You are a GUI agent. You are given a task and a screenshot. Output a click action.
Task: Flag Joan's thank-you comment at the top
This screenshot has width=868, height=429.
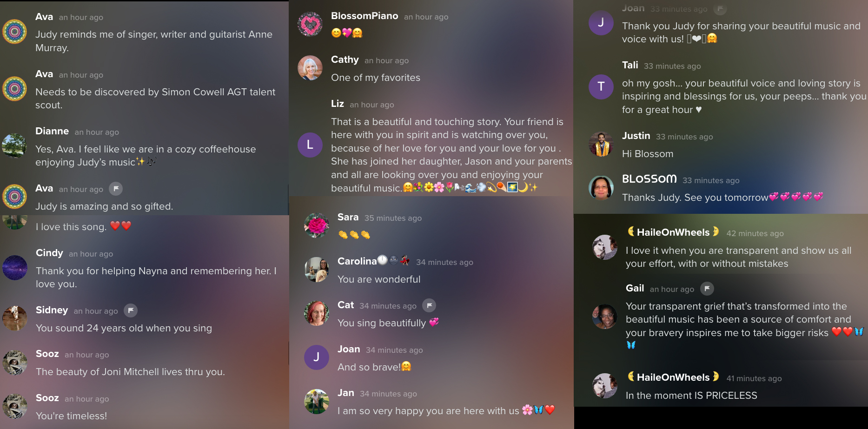[x=720, y=8]
